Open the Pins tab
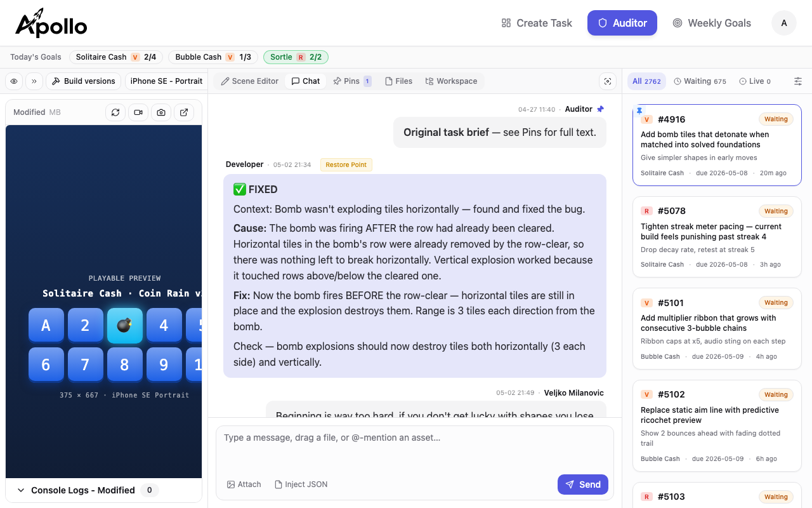The height and width of the screenshot is (508, 812). click(x=352, y=81)
